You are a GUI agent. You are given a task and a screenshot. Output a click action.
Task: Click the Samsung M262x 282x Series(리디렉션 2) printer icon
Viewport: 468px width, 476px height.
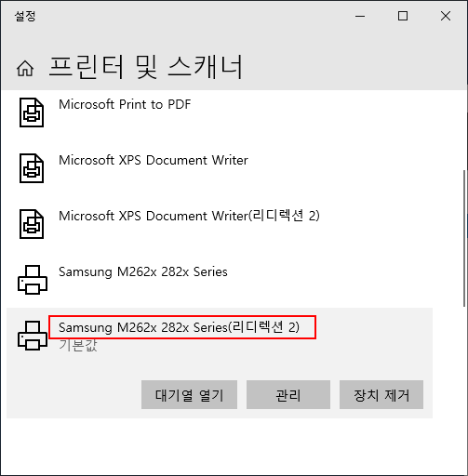33,336
